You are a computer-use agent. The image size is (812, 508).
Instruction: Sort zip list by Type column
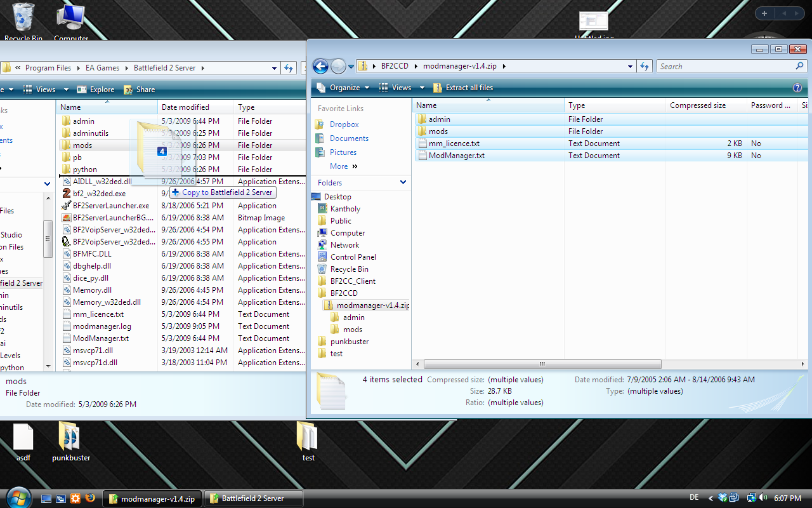[x=615, y=105]
